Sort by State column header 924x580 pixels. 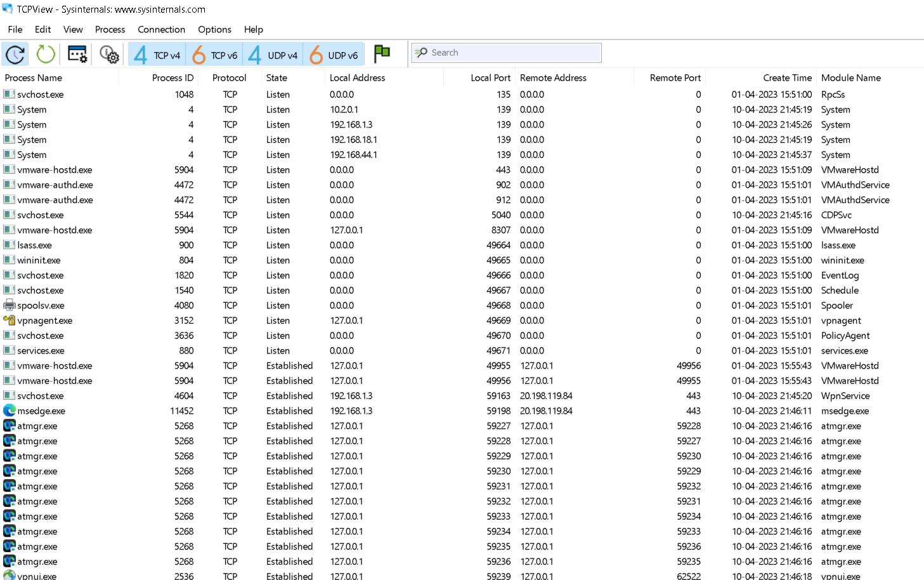coord(277,77)
